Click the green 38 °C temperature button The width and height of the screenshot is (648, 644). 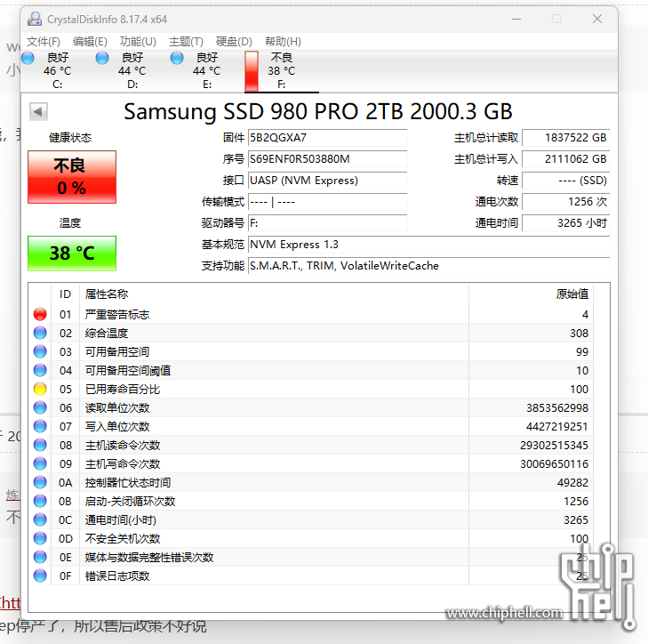pos(72,254)
